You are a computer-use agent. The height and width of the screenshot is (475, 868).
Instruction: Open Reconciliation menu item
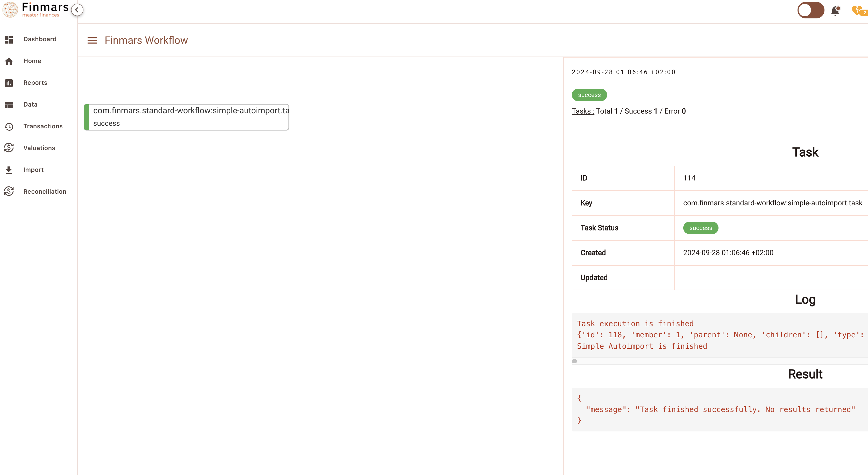[45, 192]
